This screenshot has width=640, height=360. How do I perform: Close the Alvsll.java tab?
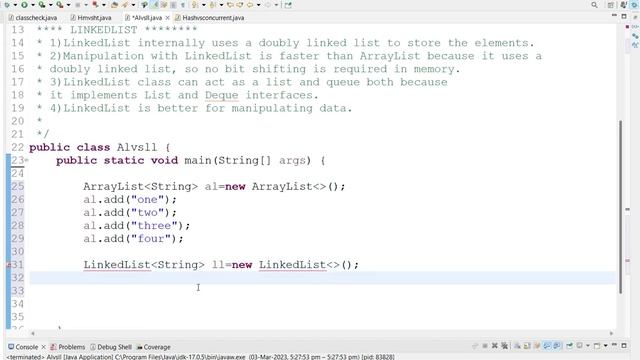click(x=167, y=18)
